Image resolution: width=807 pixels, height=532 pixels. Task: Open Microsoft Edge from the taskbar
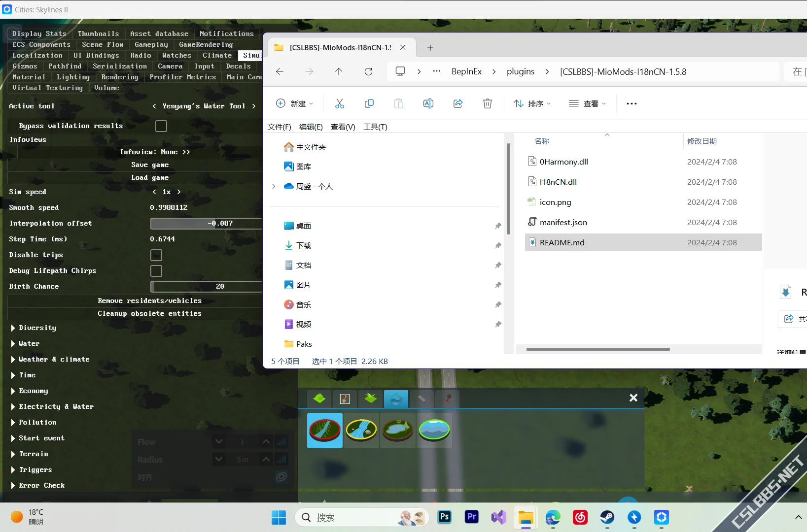click(x=553, y=517)
